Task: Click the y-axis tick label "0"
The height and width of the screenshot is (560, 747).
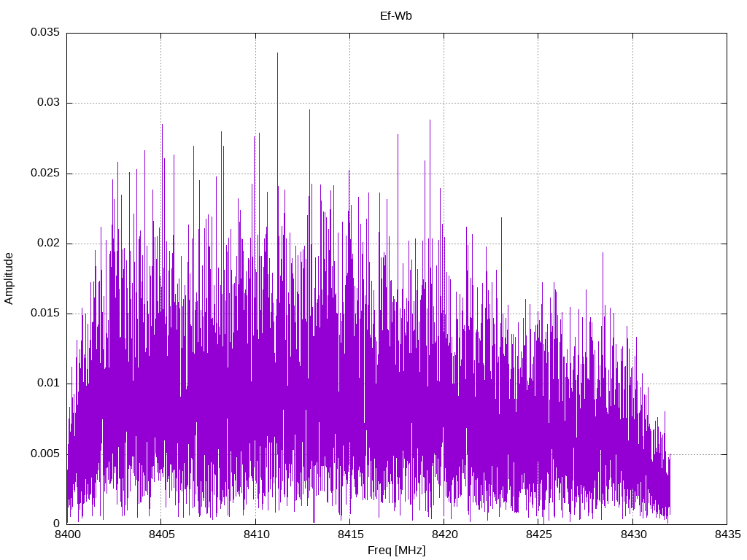Action: 57,524
